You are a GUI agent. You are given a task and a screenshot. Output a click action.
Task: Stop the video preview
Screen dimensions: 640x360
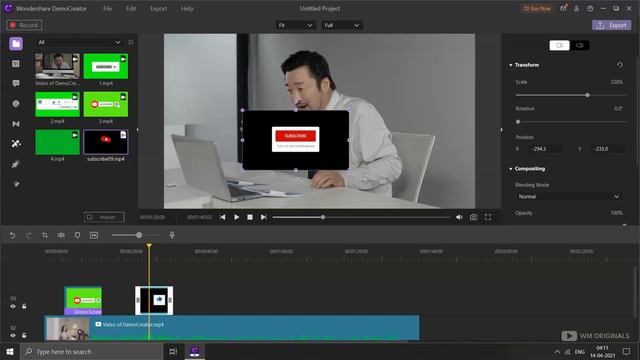250,218
